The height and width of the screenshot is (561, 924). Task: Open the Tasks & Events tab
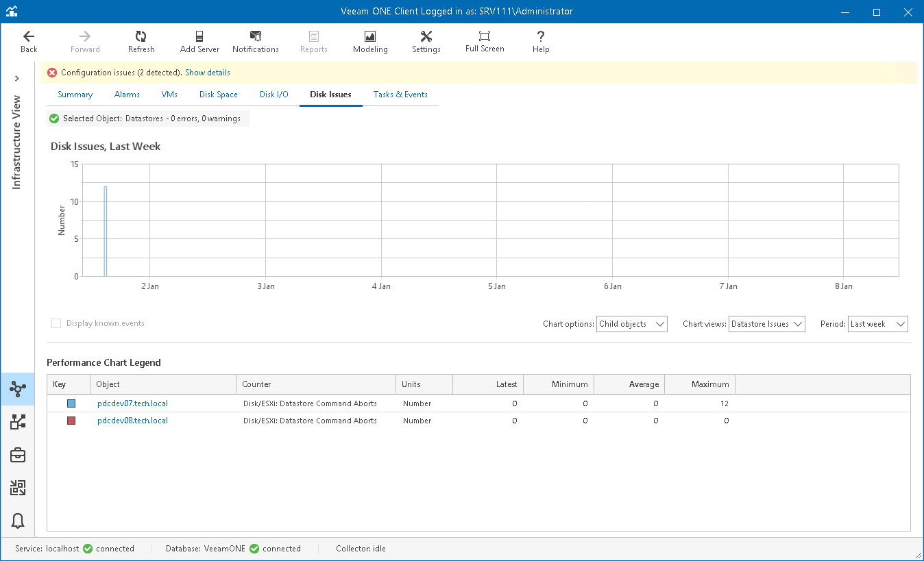tap(400, 95)
